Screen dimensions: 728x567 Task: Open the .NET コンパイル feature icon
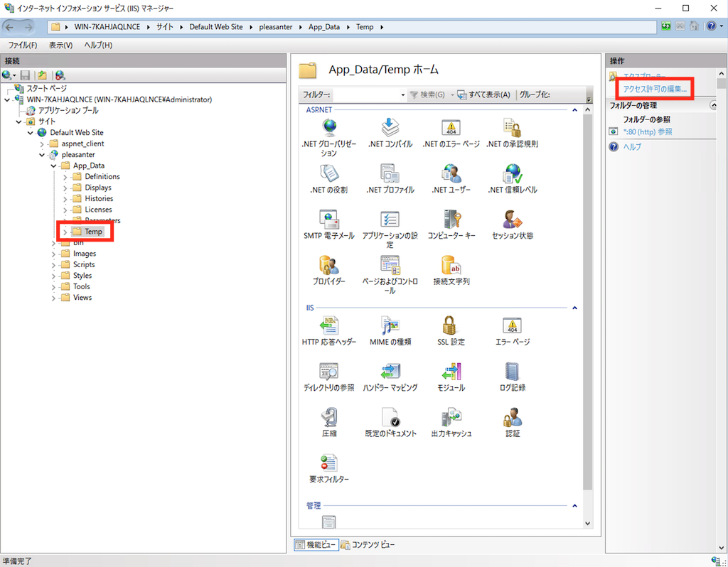[390, 128]
